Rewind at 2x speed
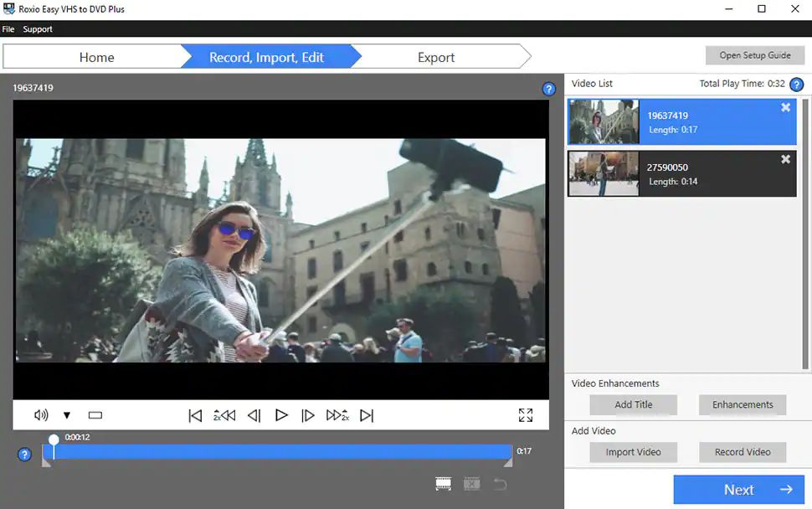The image size is (812, 509). pos(224,415)
